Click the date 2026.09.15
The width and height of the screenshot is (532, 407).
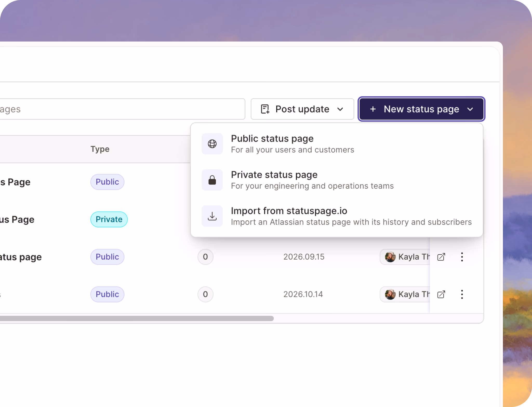click(304, 257)
